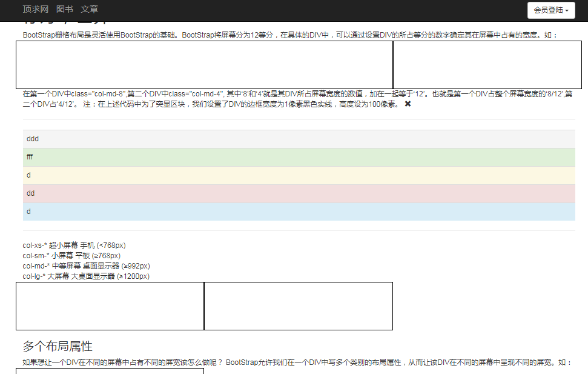This screenshot has width=588, height=374.
Task: Click the wide left bordered box at top
Action: point(204,65)
